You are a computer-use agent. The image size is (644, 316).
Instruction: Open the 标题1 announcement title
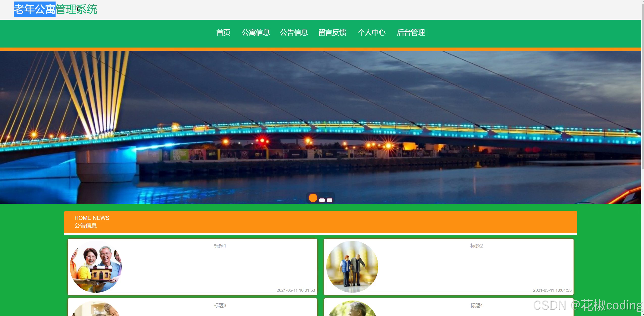click(220, 246)
